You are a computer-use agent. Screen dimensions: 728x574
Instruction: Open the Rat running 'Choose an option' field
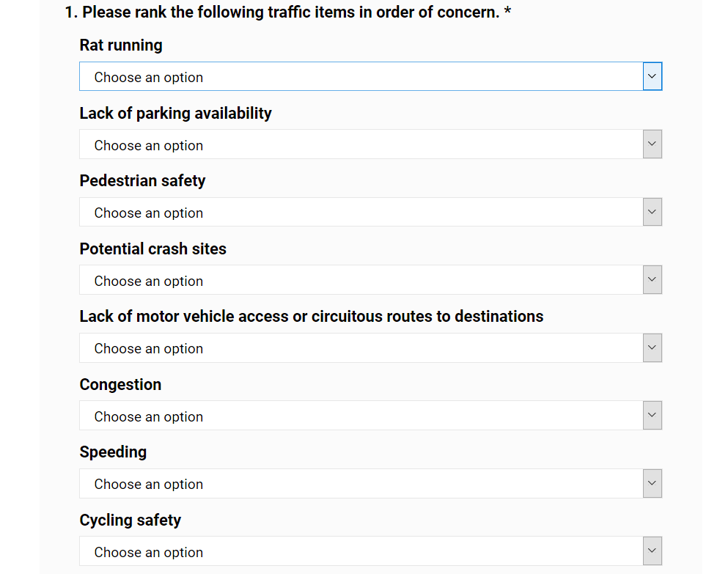[x=361, y=77]
